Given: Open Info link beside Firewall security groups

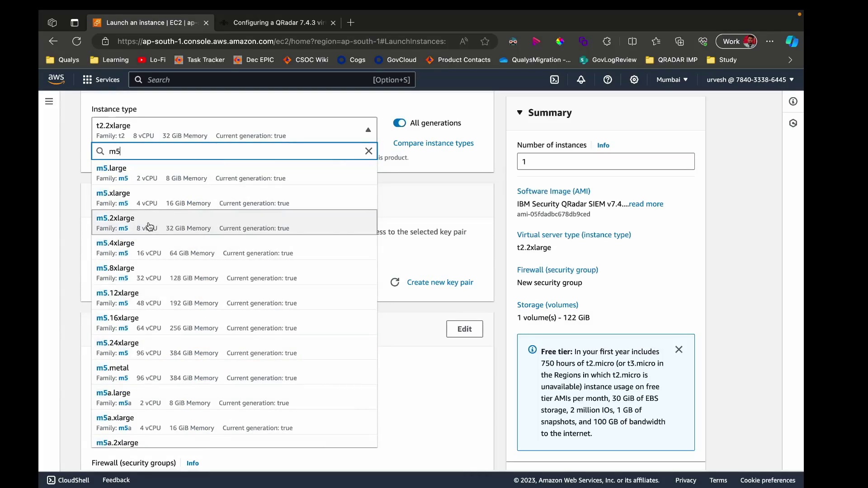Looking at the screenshot, I should pos(193,463).
